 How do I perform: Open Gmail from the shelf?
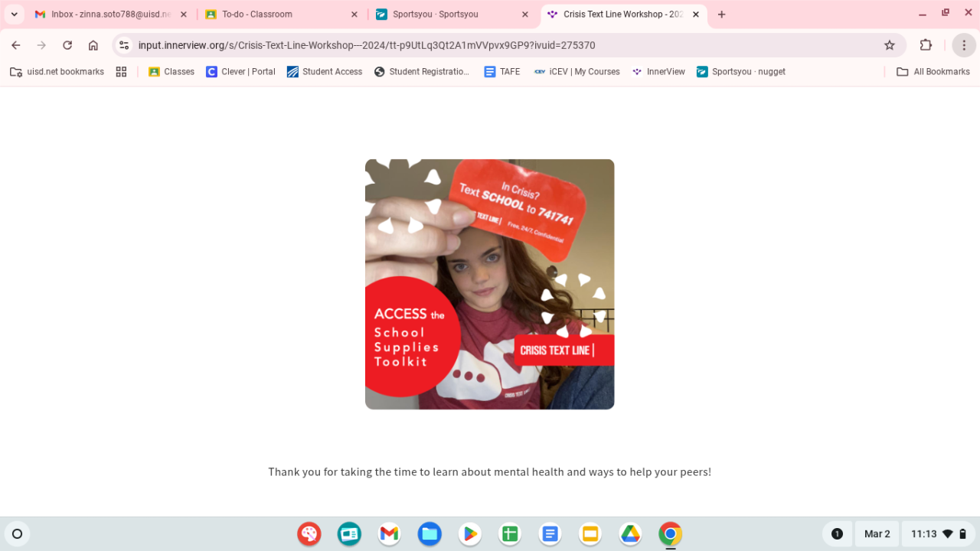point(390,534)
